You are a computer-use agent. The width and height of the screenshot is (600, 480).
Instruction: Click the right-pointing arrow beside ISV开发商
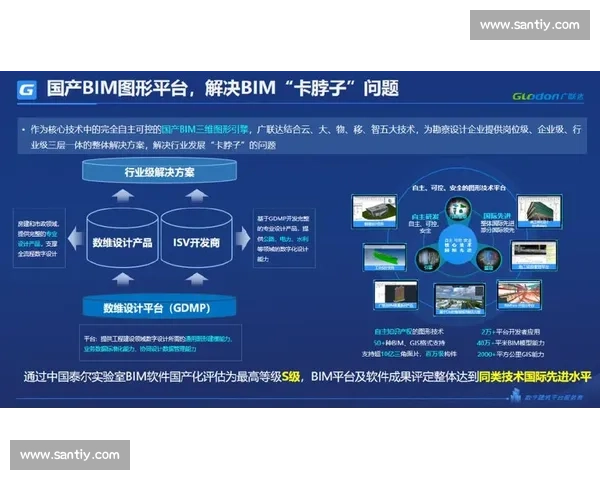243,238
